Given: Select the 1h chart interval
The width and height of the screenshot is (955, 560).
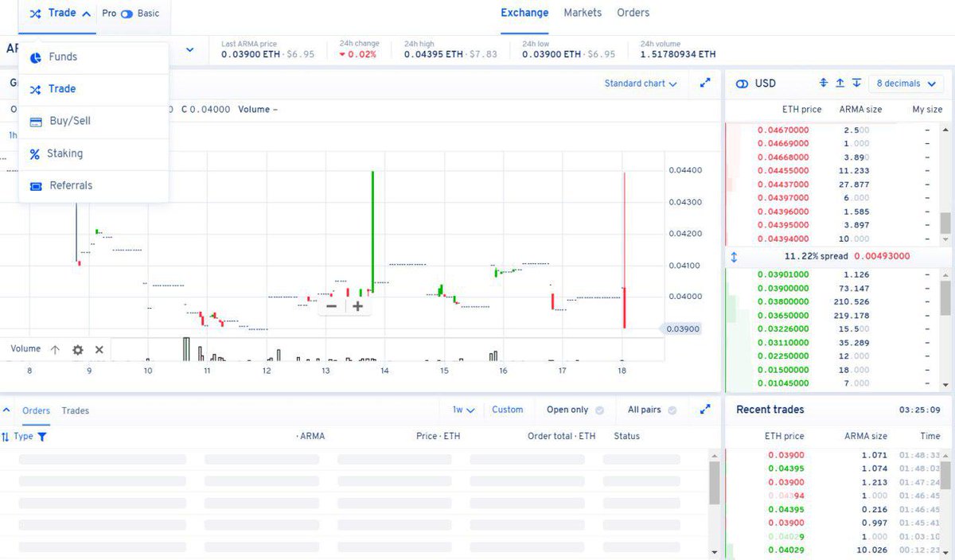Looking at the screenshot, I should 13,135.
